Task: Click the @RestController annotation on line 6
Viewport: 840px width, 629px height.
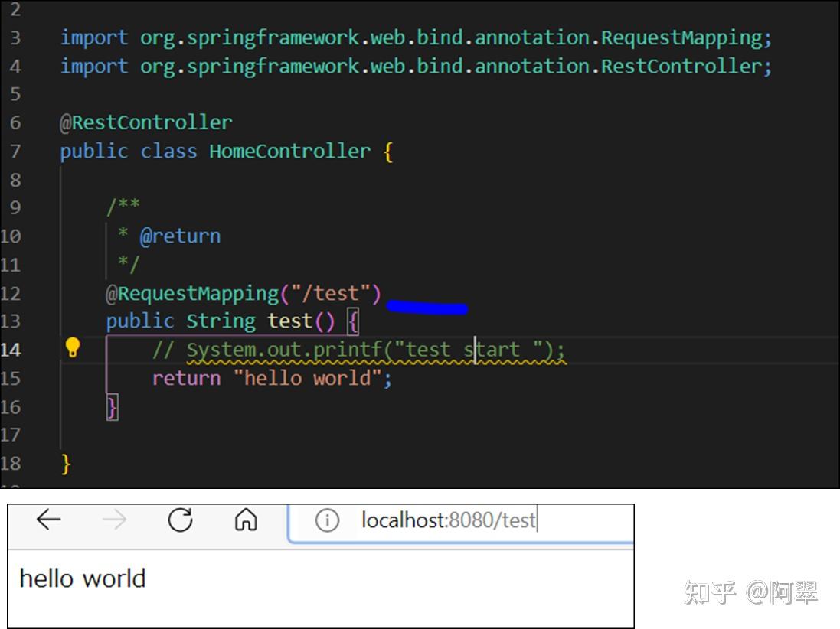Action: tap(145, 122)
